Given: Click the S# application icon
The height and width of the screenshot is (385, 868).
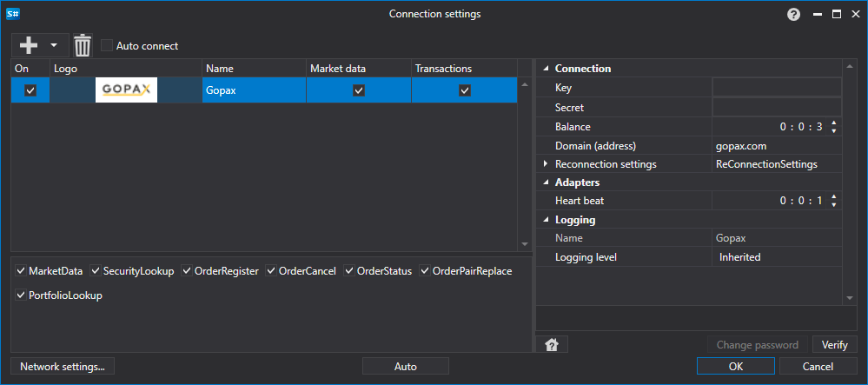Looking at the screenshot, I should pyautogui.click(x=13, y=14).
